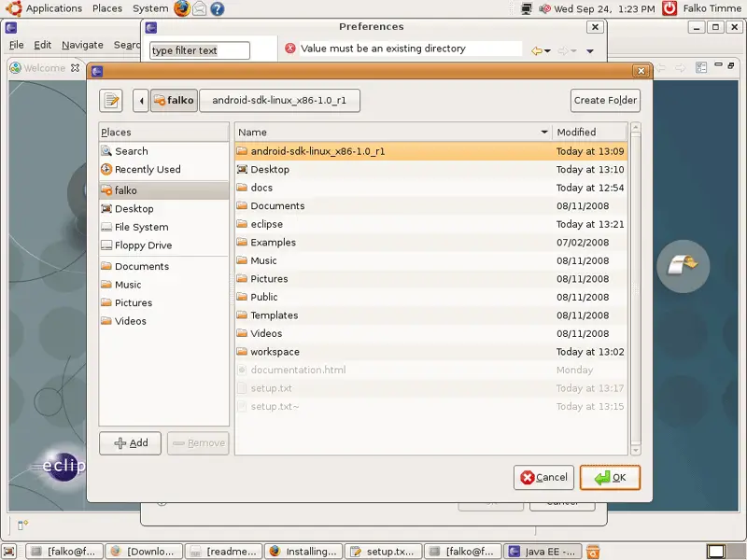This screenshot has width=747, height=560.
Task: Open System menu in top panel
Action: click(150, 8)
